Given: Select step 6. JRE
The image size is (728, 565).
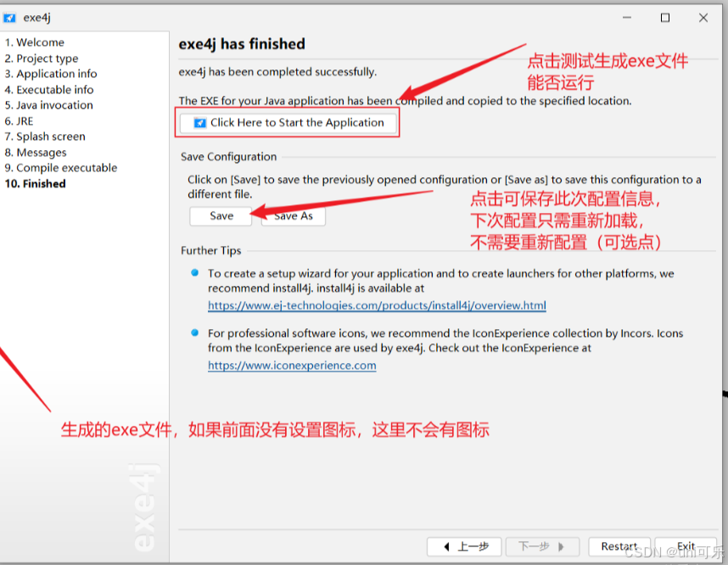Looking at the screenshot, I should click(19, 121).
